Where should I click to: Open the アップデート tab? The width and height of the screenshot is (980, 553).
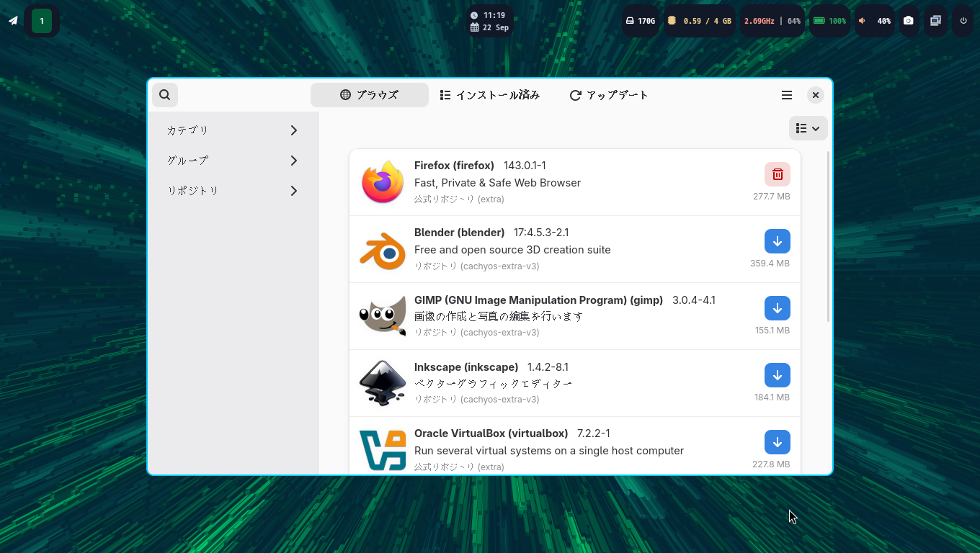coord(609,95)
